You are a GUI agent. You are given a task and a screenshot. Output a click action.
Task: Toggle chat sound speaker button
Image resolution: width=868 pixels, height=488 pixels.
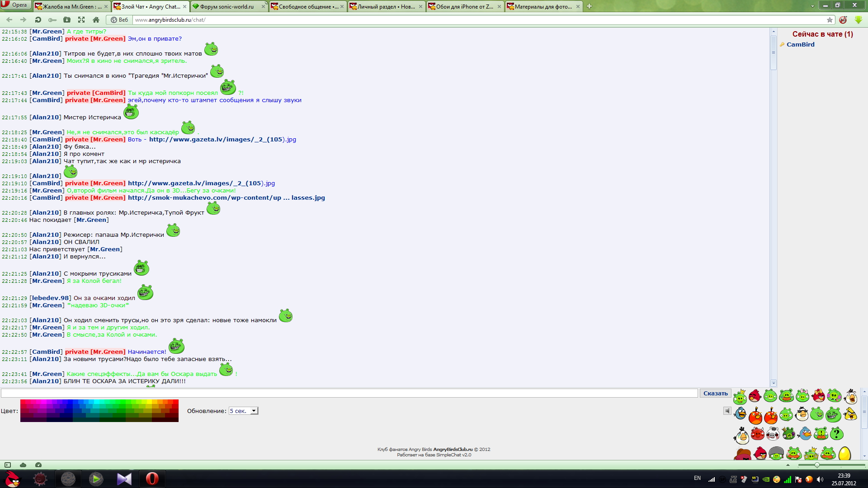[x=727, y=411]
